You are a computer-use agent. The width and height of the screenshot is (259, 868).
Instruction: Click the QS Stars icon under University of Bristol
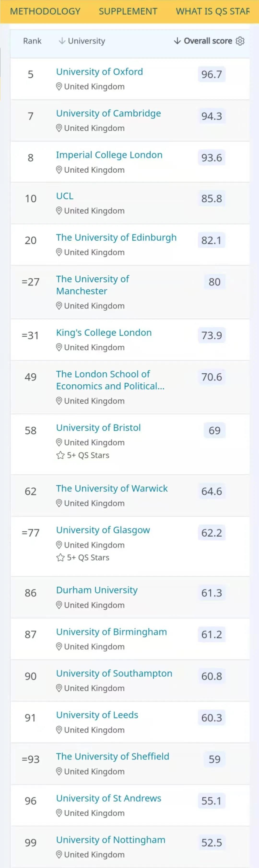[60, 455]
